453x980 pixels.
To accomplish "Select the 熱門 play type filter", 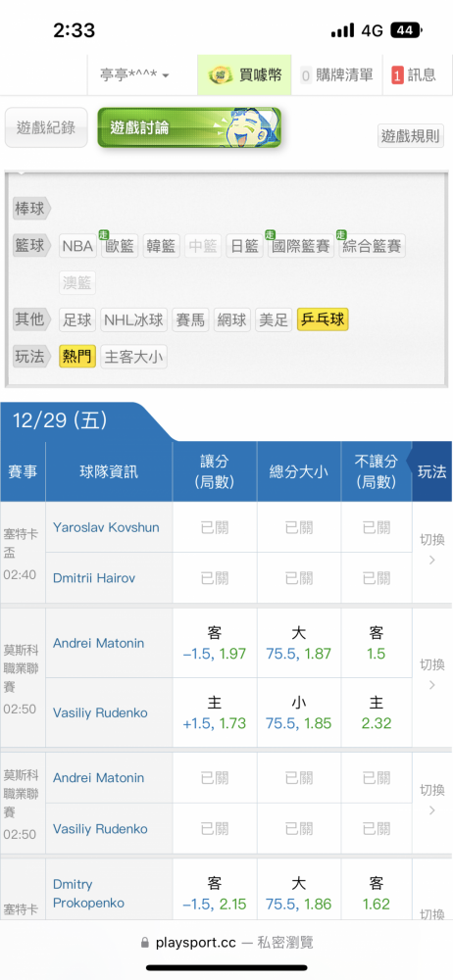I will (77, 357).
